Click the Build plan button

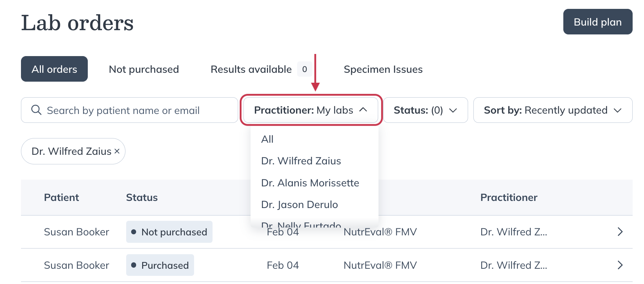click(597, 22)
